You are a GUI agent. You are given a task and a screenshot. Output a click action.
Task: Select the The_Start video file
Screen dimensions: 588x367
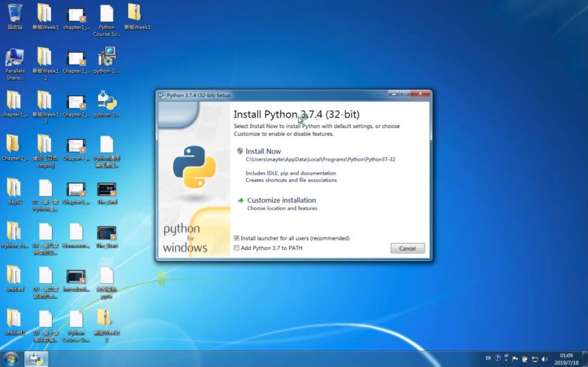pyautogui.click(x=107, y=235)
